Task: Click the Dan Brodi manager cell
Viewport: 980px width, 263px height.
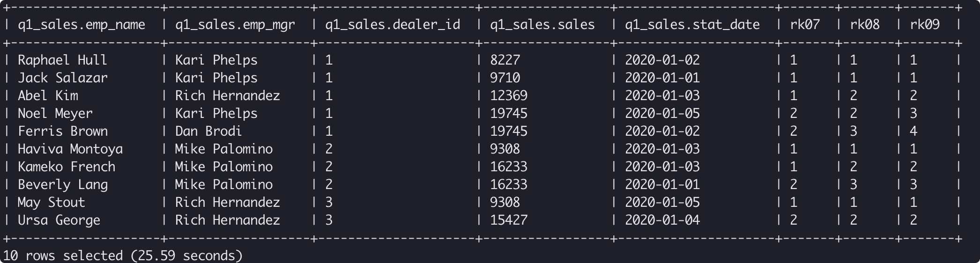Action: click(x=208, y=131)
